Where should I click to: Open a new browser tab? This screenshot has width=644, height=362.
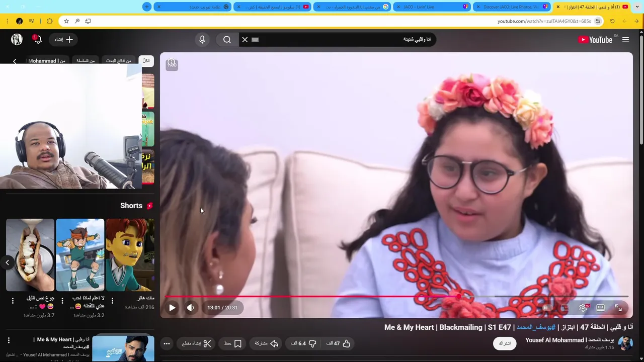pos(146,7)
